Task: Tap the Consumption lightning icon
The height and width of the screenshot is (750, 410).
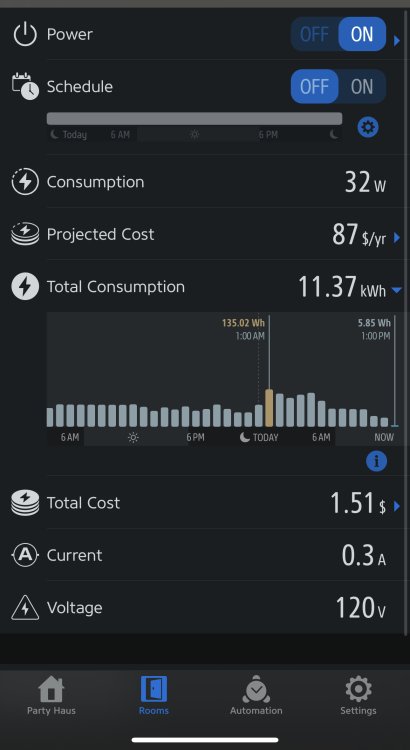Action: [25, 182]
